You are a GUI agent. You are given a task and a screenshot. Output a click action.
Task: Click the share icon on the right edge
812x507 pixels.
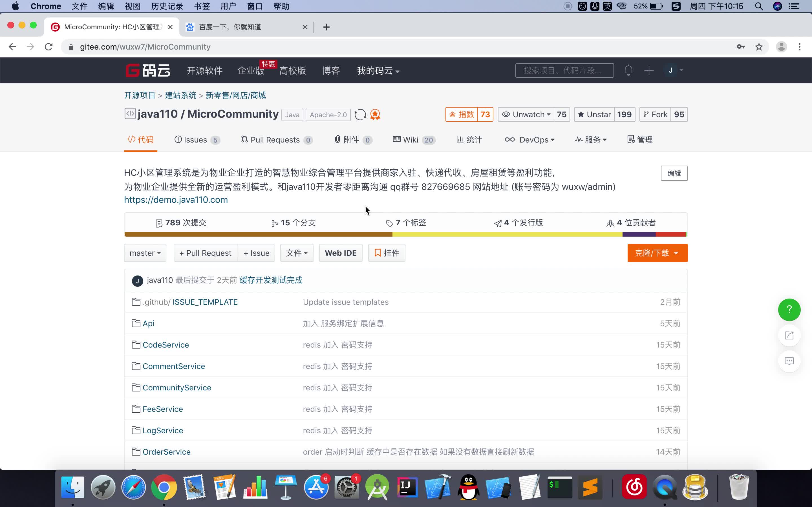coord(789,335)
